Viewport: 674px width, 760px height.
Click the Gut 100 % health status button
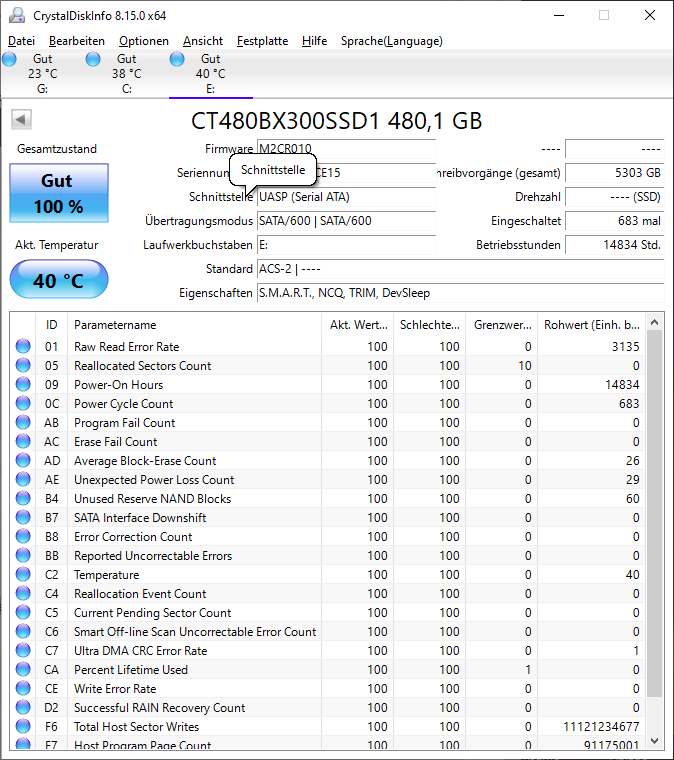click(59, 193)
